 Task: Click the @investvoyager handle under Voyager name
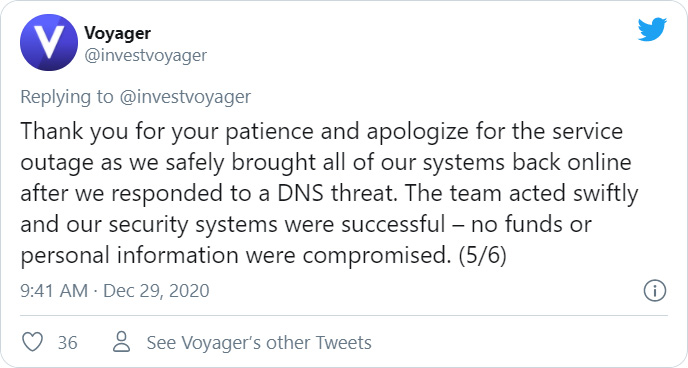click(145, 56)
